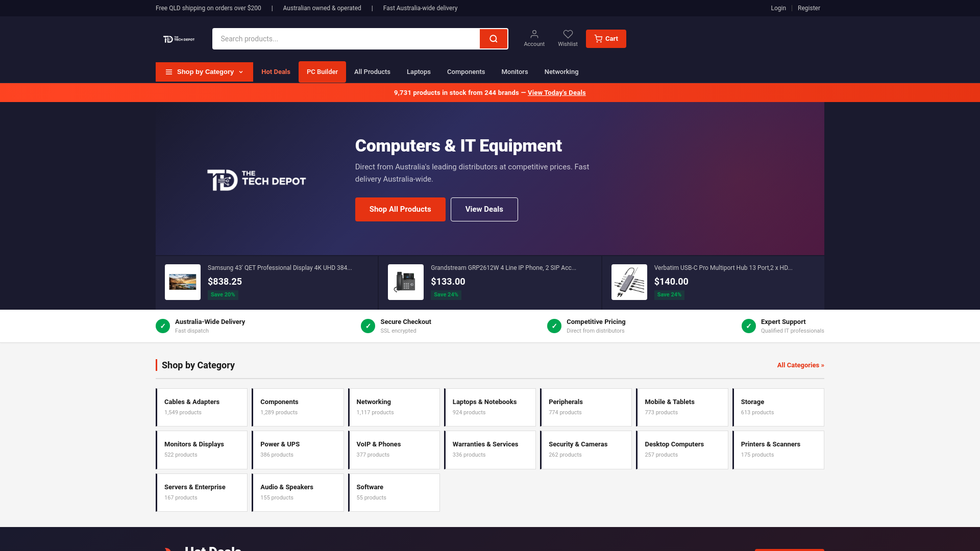The height and width of the screenshot is (551, 980).
Task: Select Networking in the navigation bar
Action: (561, 72)
